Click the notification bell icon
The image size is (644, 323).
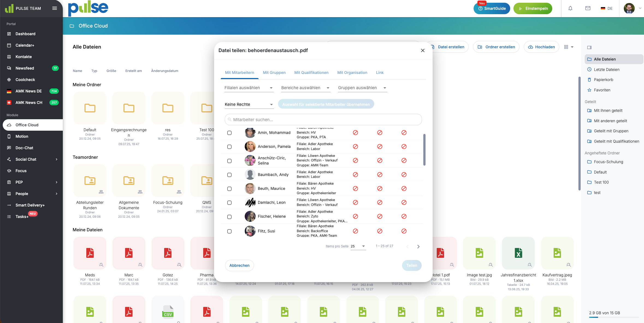570,8
